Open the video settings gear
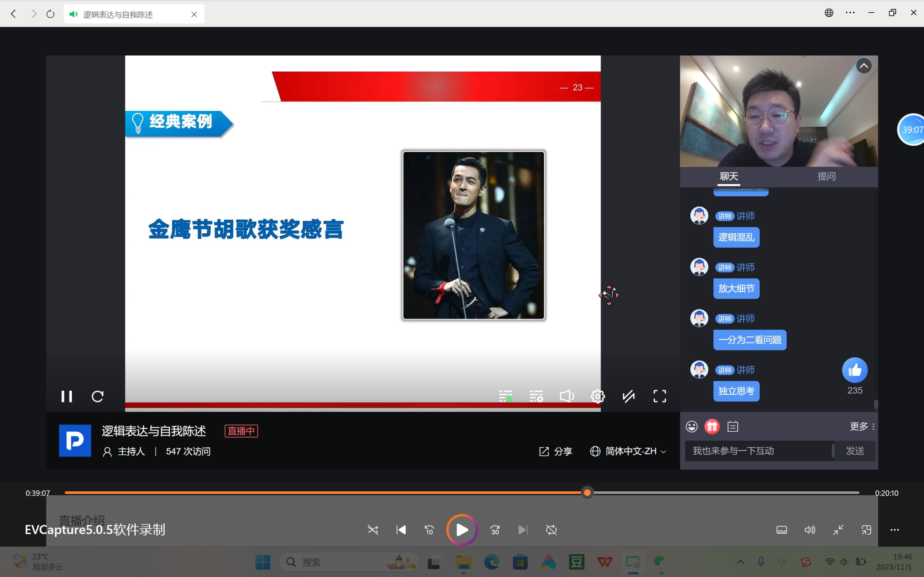924x577 pixels. 598,397
